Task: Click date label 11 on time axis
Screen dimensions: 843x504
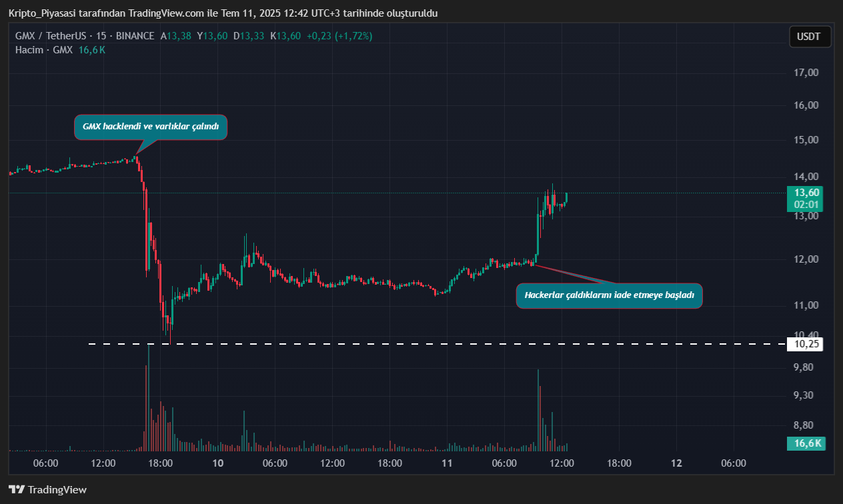Action: coord(447,463)
